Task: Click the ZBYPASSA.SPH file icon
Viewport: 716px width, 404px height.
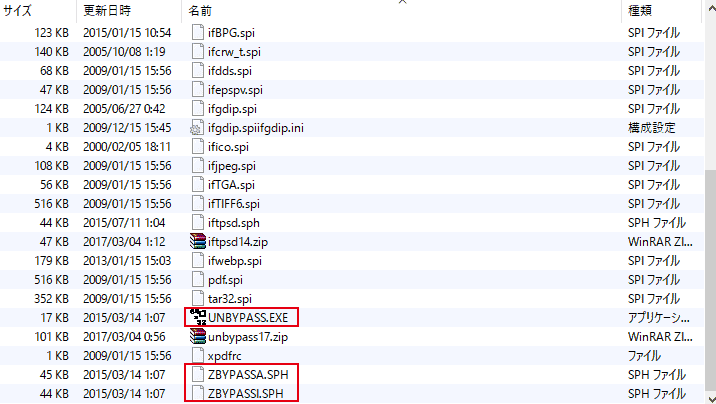Action: (x=198, y=375)
